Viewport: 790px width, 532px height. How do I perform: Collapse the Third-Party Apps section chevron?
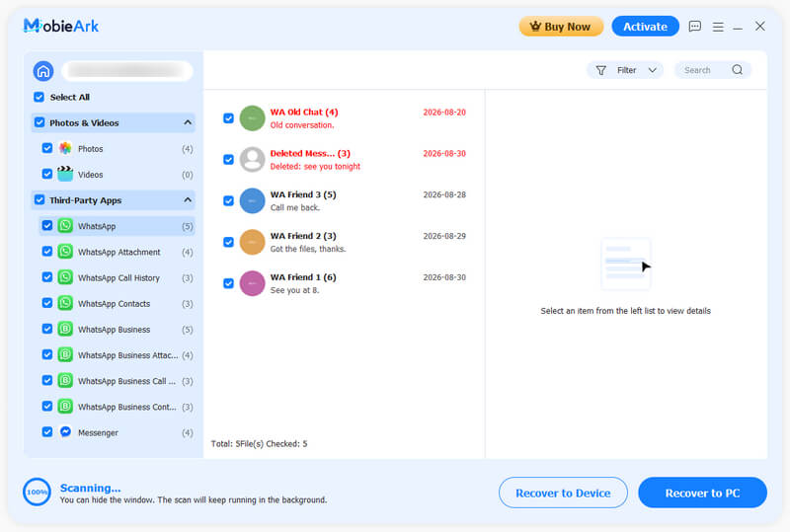188,200
